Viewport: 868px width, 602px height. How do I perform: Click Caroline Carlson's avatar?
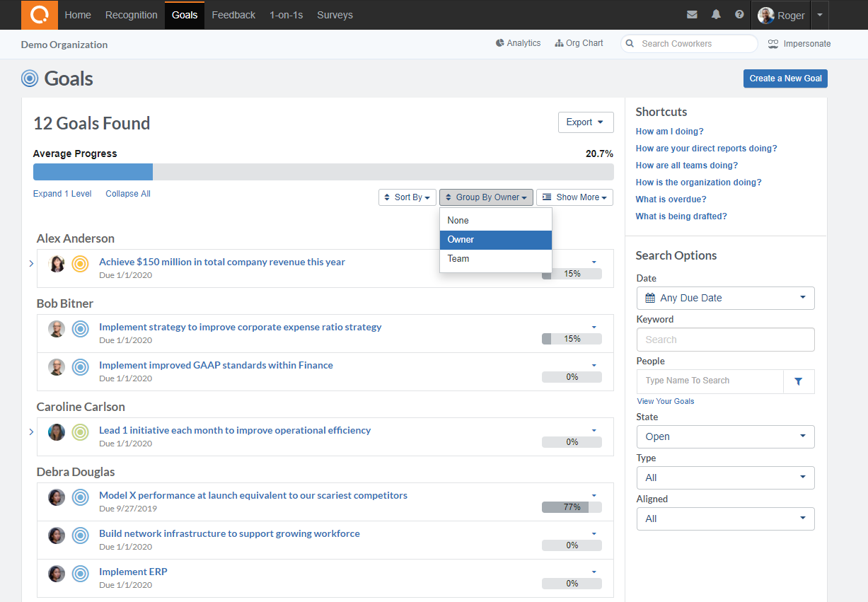coord(57,432)
